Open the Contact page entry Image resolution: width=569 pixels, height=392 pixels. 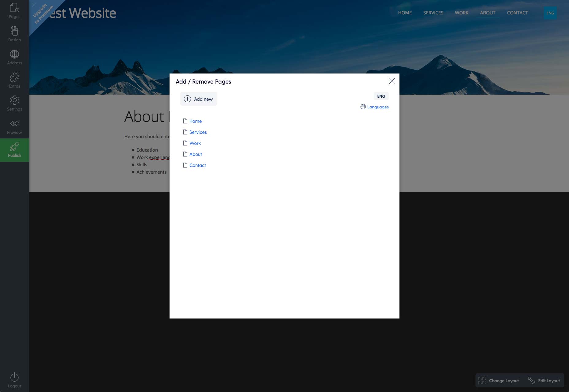[197, 165]
